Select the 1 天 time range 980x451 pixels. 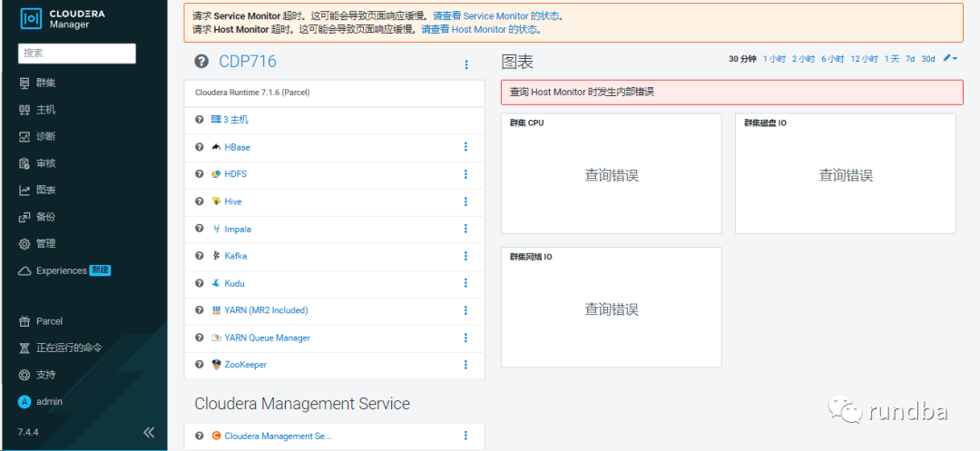click(x=891, y=59)
